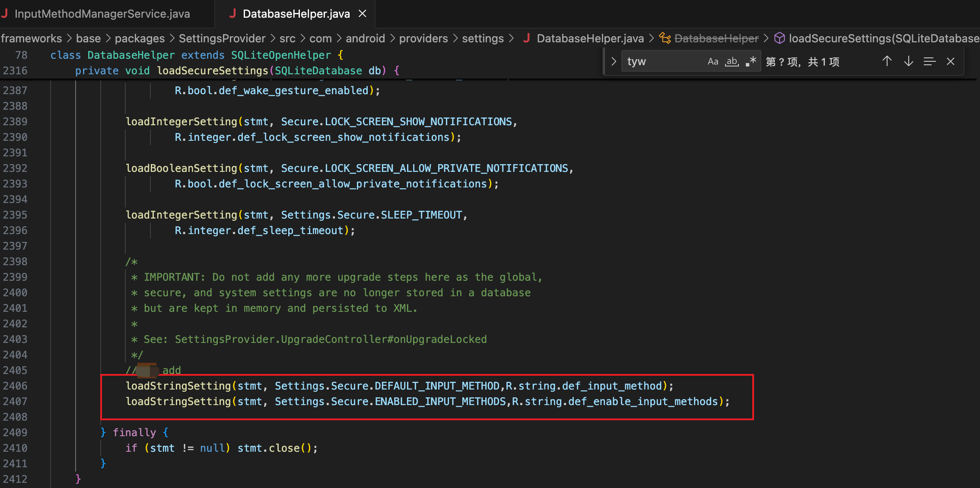Open the providers breadcrumb dropdown
The width and height of the screenshot is (980, 488).
click(x=423, y=38)
